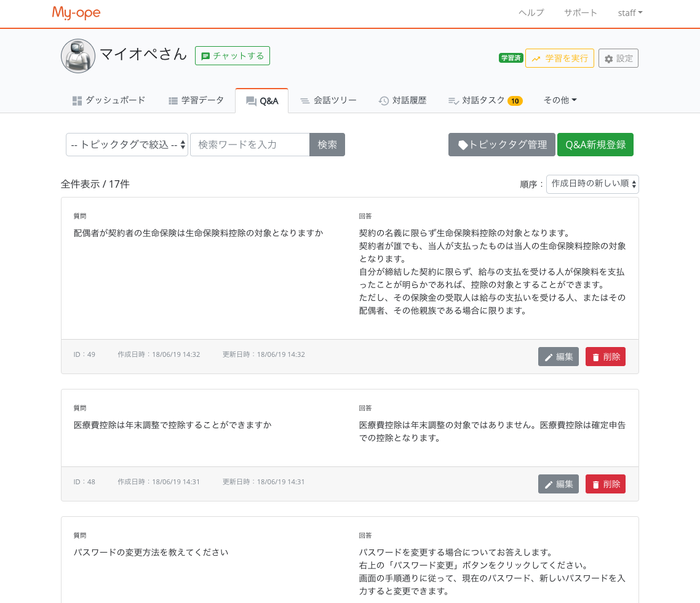700x603 pixels.
Task: Run training with 学習を実行 button
Action: (x=560, y=58)
